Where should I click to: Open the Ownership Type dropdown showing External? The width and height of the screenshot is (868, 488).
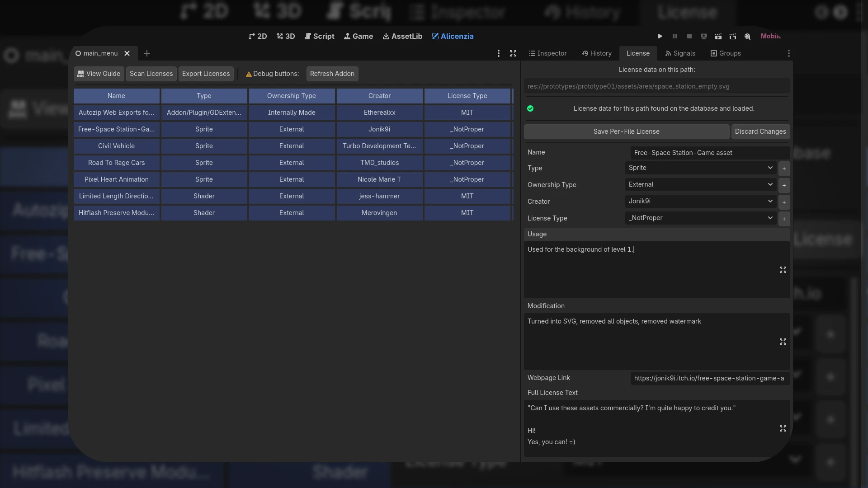[701, 184]
